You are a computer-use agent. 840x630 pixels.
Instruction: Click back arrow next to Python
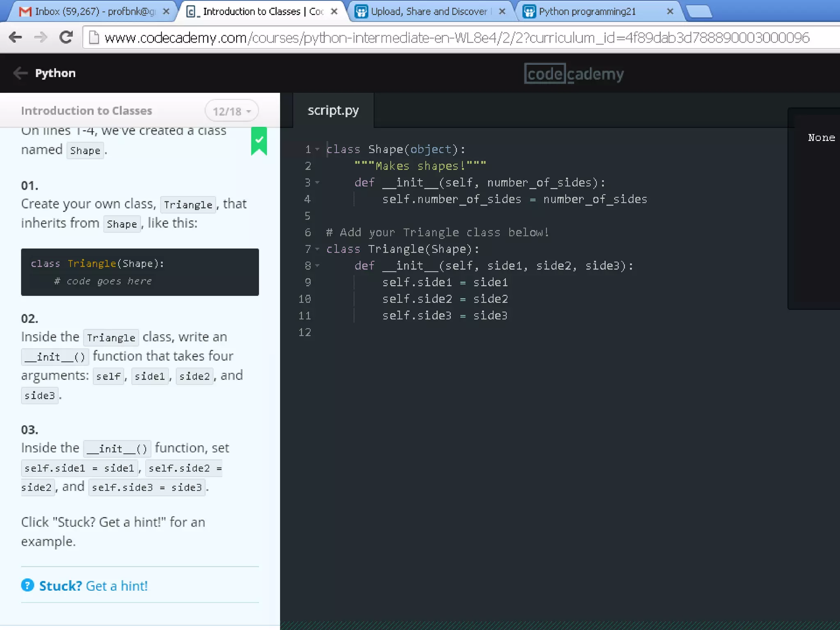20,73
